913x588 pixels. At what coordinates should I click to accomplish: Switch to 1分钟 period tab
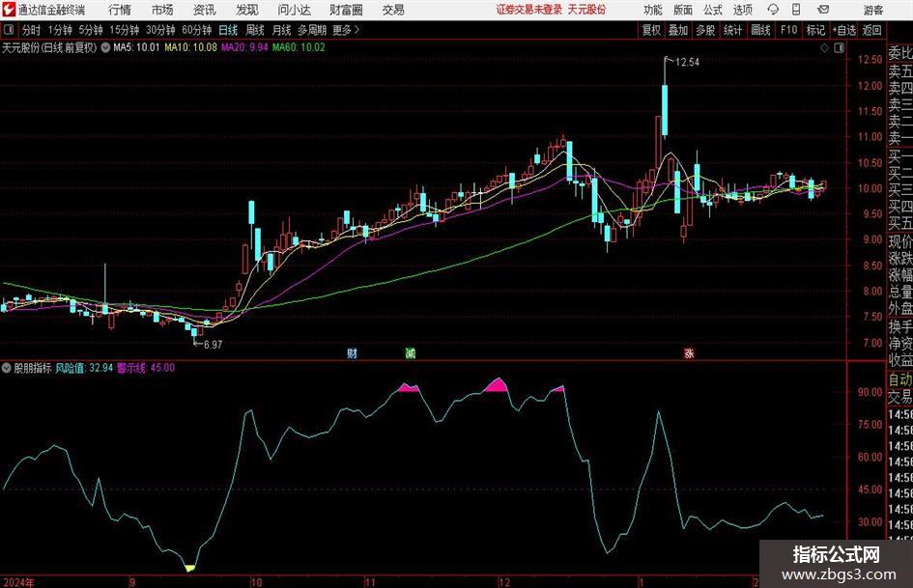[59, 30]
